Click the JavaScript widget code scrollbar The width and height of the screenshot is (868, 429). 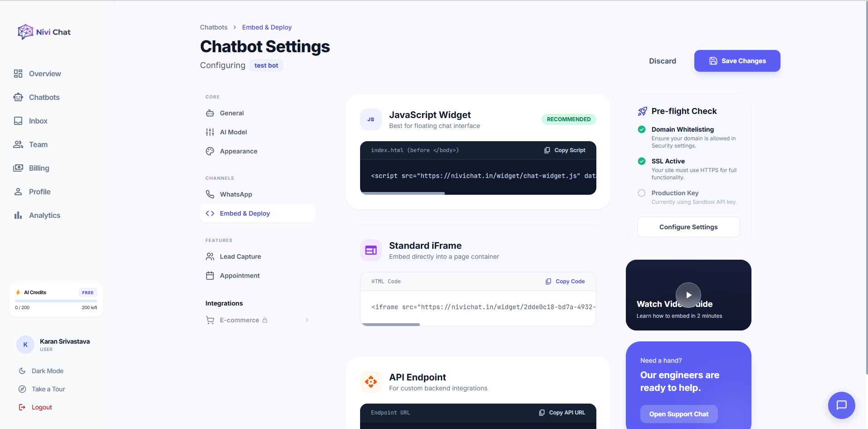(x=402, y=193)
